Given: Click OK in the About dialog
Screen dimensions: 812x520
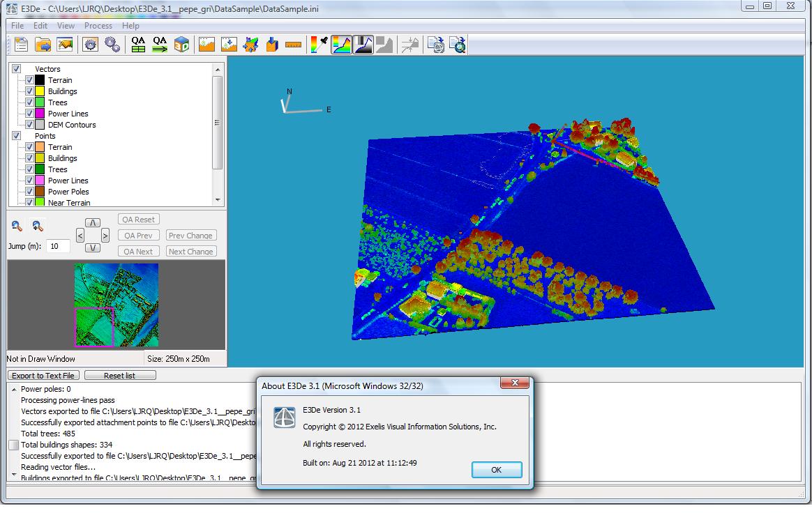Looking at the screenshot, I should [497, 470].
